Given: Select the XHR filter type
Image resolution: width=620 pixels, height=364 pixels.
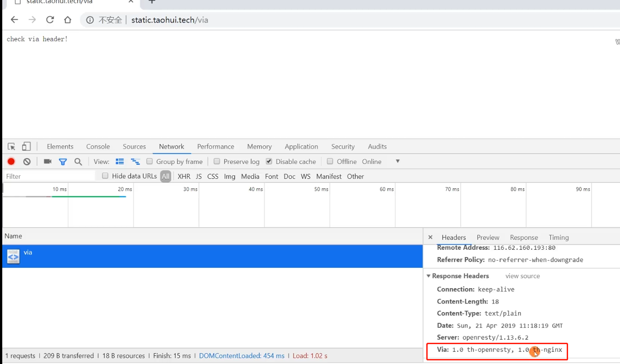Looking at the screenshot, I should tap(184, 176).
